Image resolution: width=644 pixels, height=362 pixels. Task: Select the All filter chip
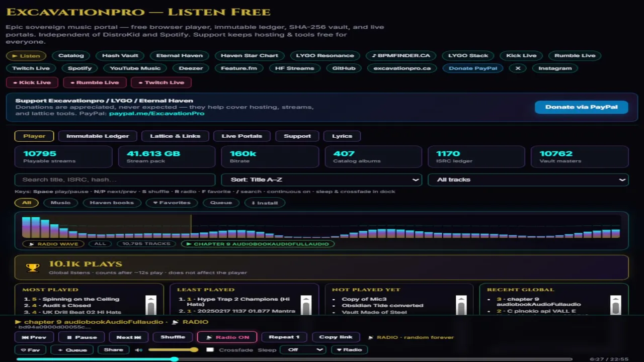[27, 203]
